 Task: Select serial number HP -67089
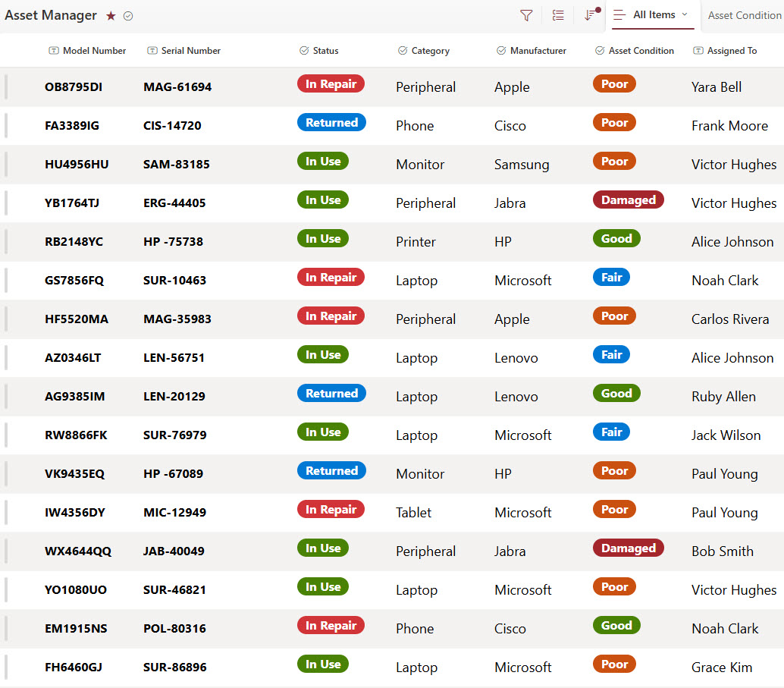[x=173, y=474]
